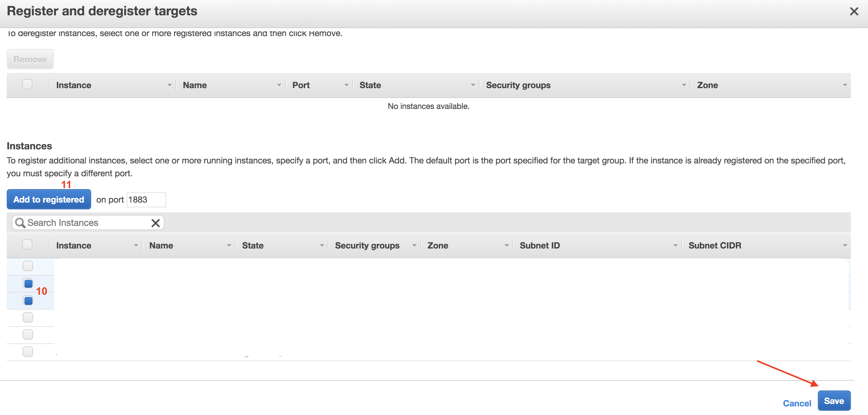Image resolution: width=868 pixels, height=415 pixels.
Task: Uncheck the second selected instance checkbox
Action: [28, 301]
